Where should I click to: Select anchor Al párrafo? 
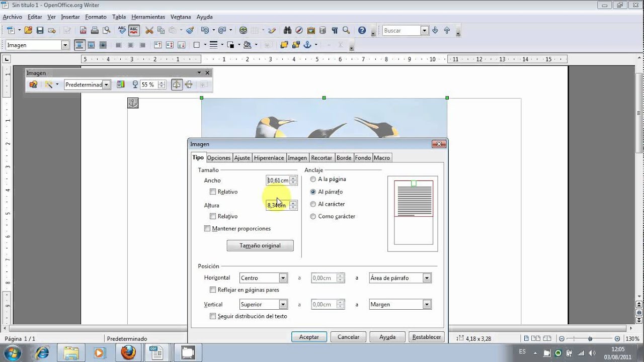[313, 192]
